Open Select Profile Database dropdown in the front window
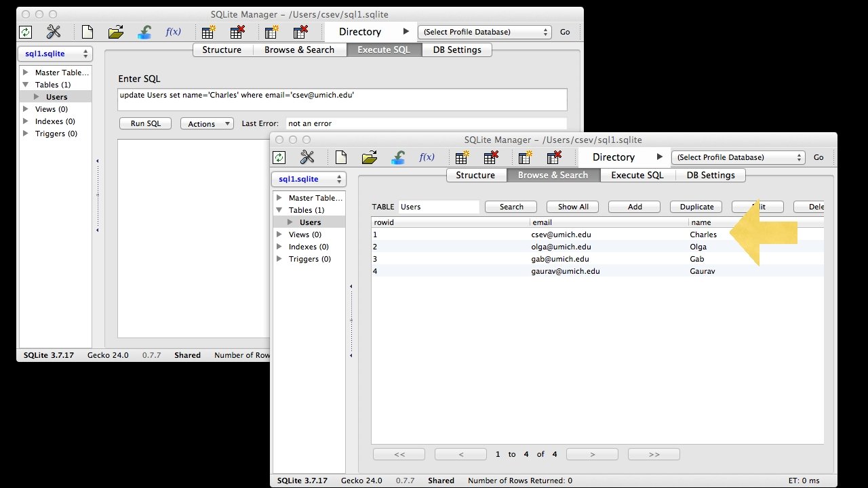This screenshot has height=488, width=868. tap(738, 157)
